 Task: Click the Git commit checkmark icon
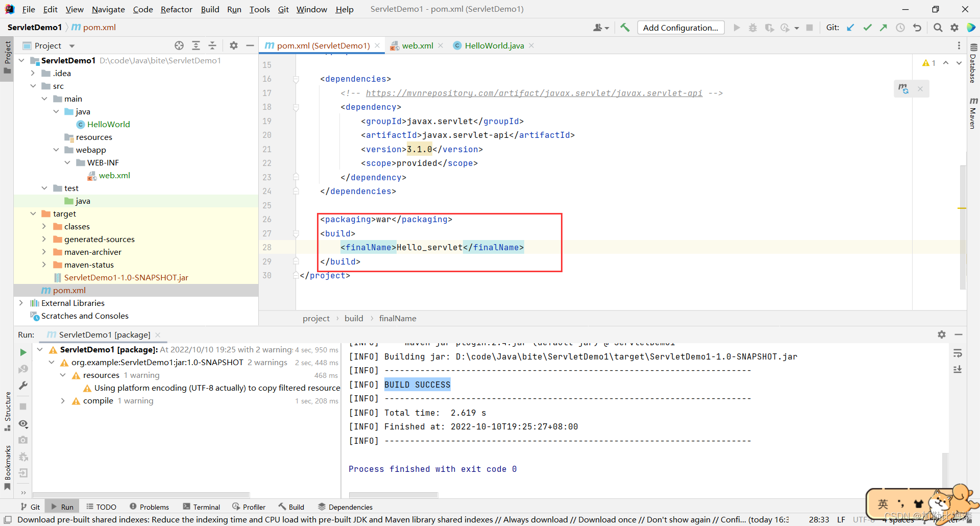[867, 28]
